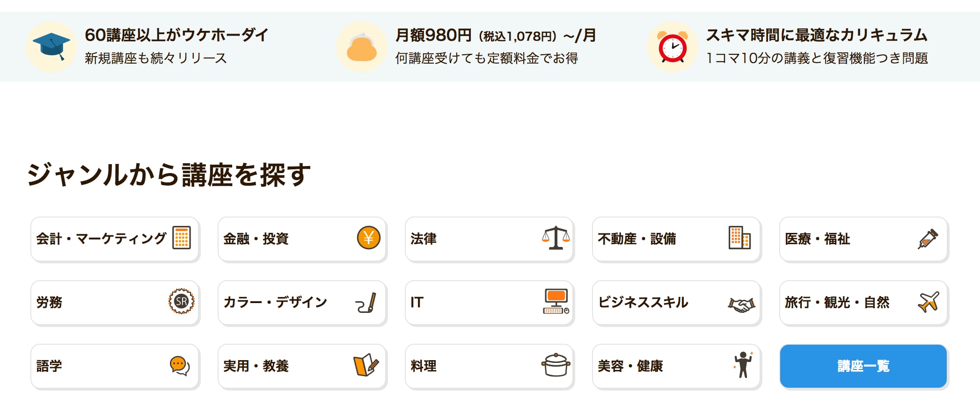
Task: Click the building icon on 不動産・設備
Action: click(739, 238)
